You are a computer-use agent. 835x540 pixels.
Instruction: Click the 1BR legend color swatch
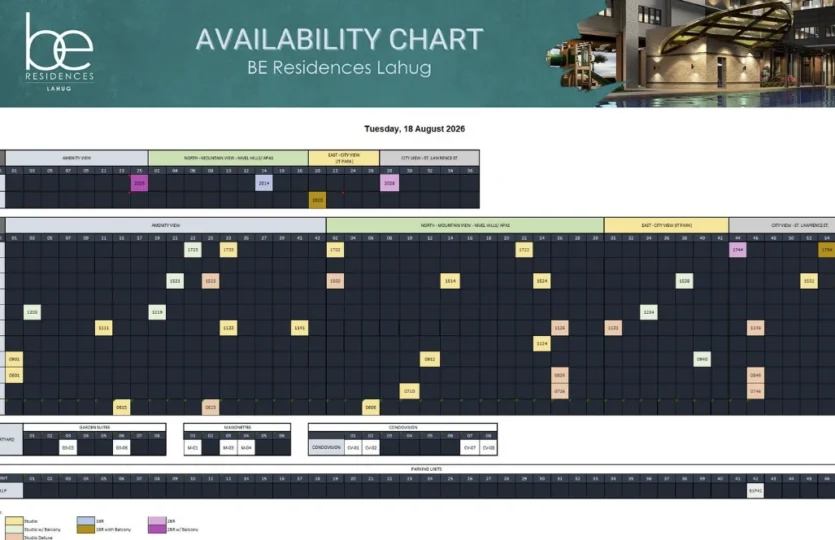pos(86,521)
